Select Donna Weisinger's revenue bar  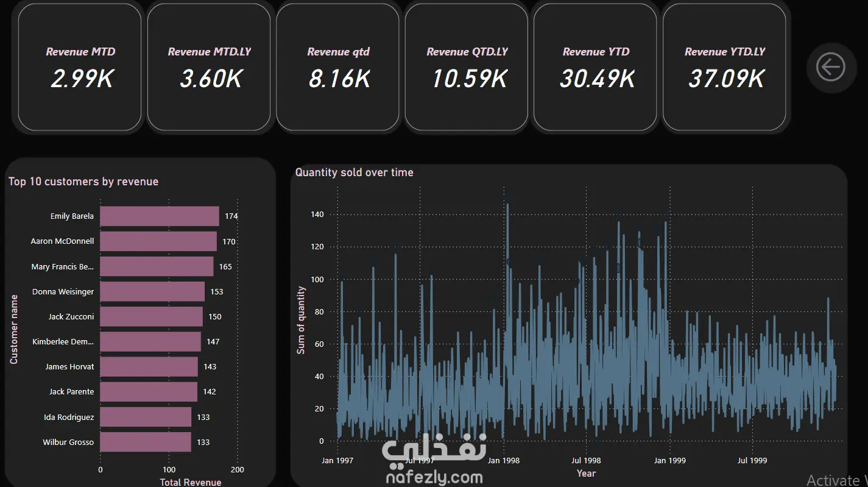point(152,291)
